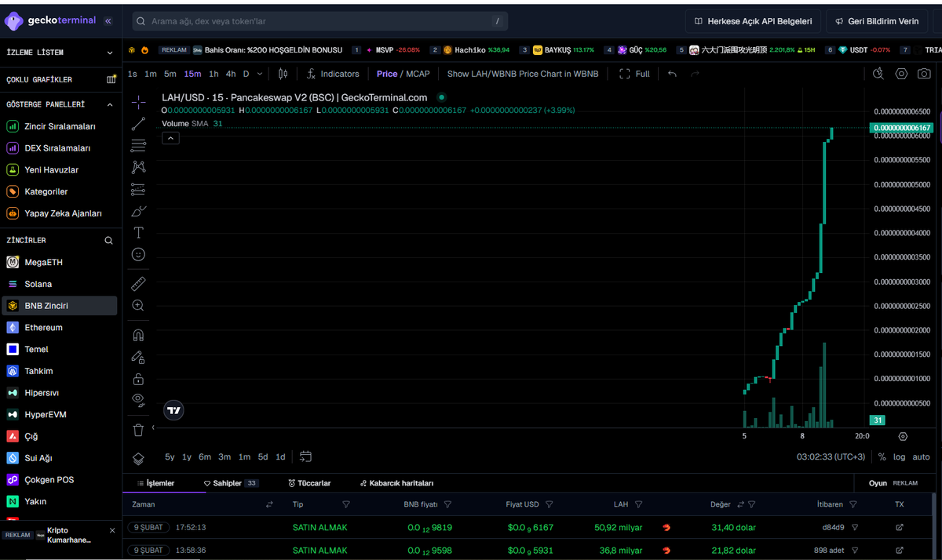Toggle magnet mode in drawing toolbar
This screenshot has height=560, width=942.
tap(138, 335)
